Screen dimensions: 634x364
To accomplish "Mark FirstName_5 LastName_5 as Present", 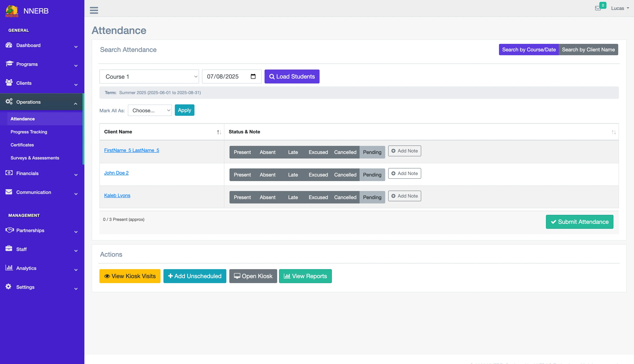I will 242,152.
